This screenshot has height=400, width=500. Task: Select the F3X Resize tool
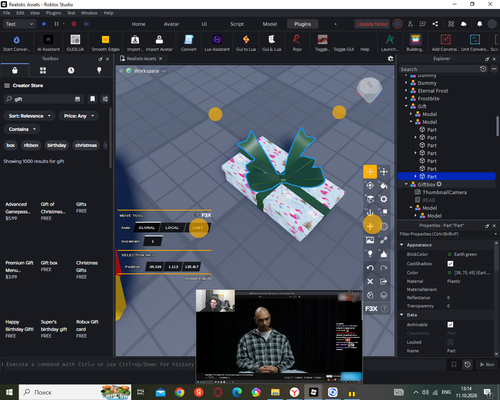point(384,172)
